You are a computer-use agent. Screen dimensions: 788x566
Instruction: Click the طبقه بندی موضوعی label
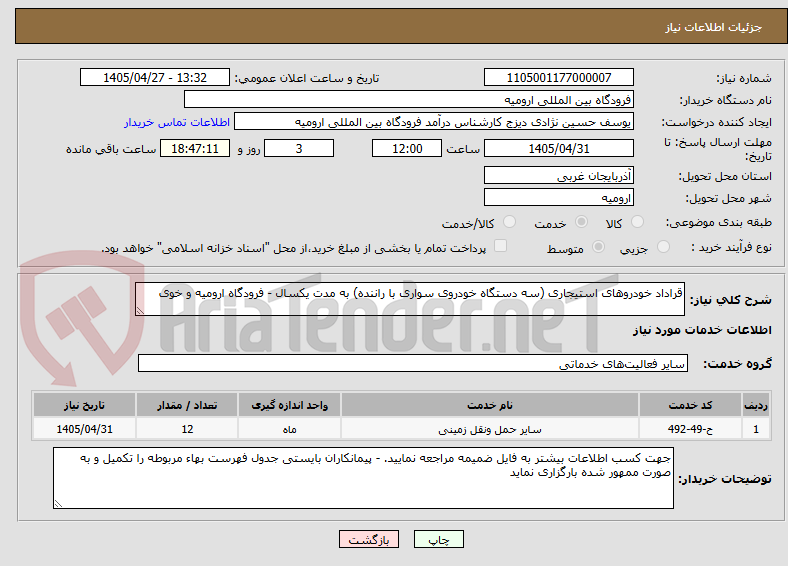pyautogui.click(x=719, y=222)
